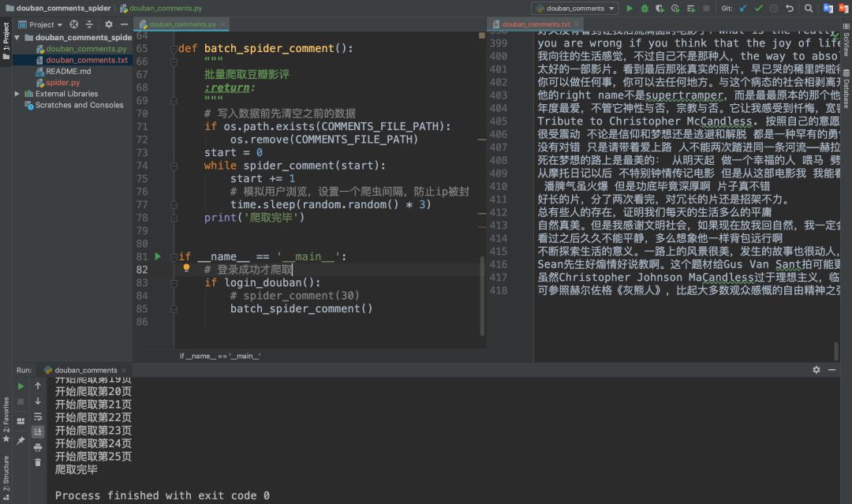Clear Run console with trash icon
The height and width of the screenshot is (504, 852).
(38, 463)
